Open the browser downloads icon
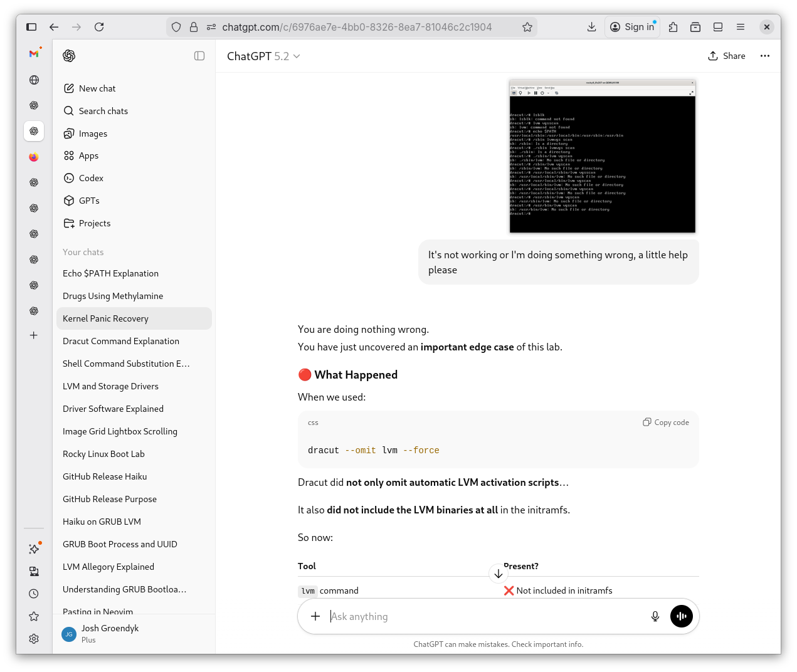The image size is (797, 672). tap(591, 27)
